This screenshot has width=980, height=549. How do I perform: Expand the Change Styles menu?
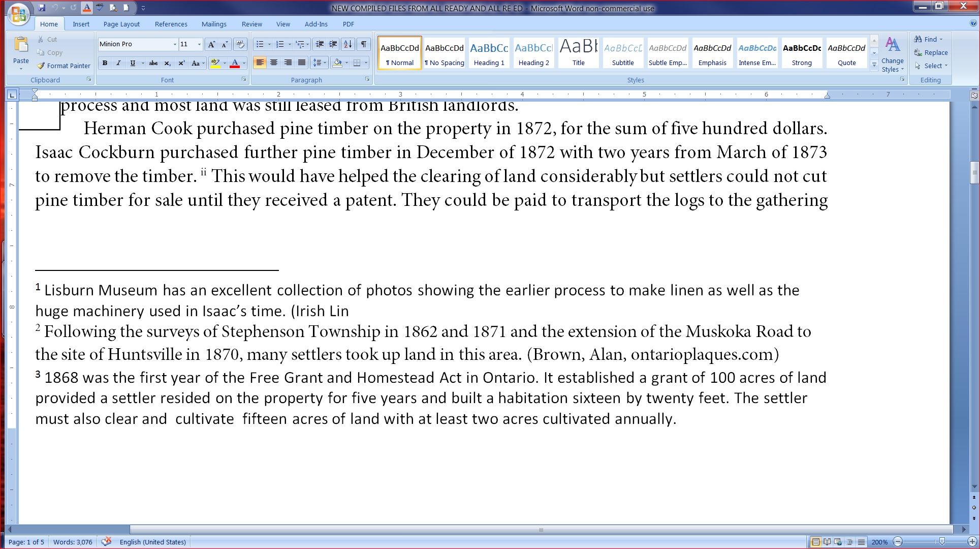[x=893, y=56]
